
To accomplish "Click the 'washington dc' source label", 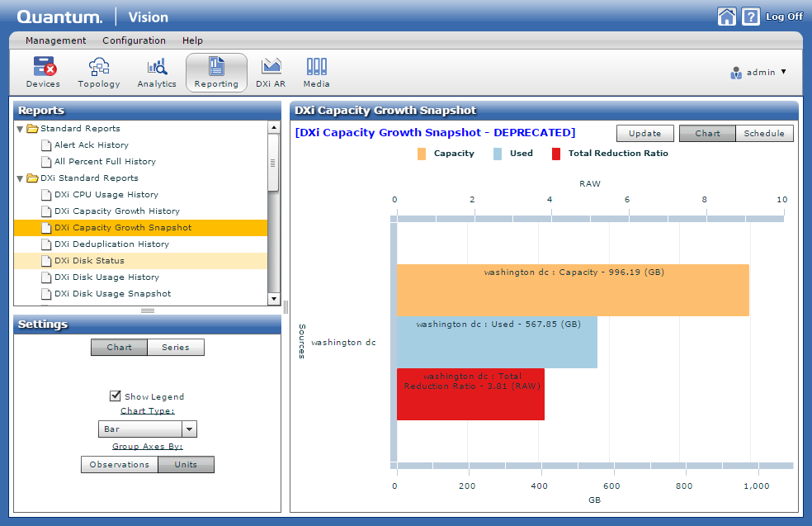I will pos(343,343).
